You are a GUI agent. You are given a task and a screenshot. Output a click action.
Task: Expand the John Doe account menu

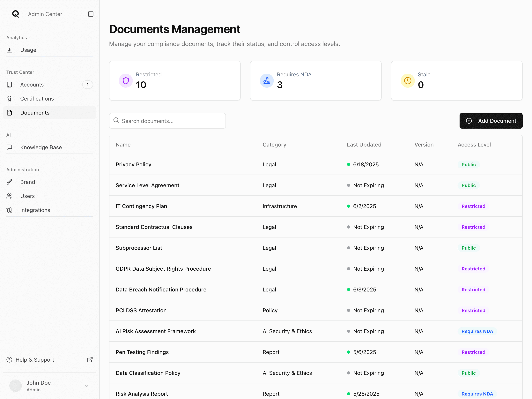87,386
